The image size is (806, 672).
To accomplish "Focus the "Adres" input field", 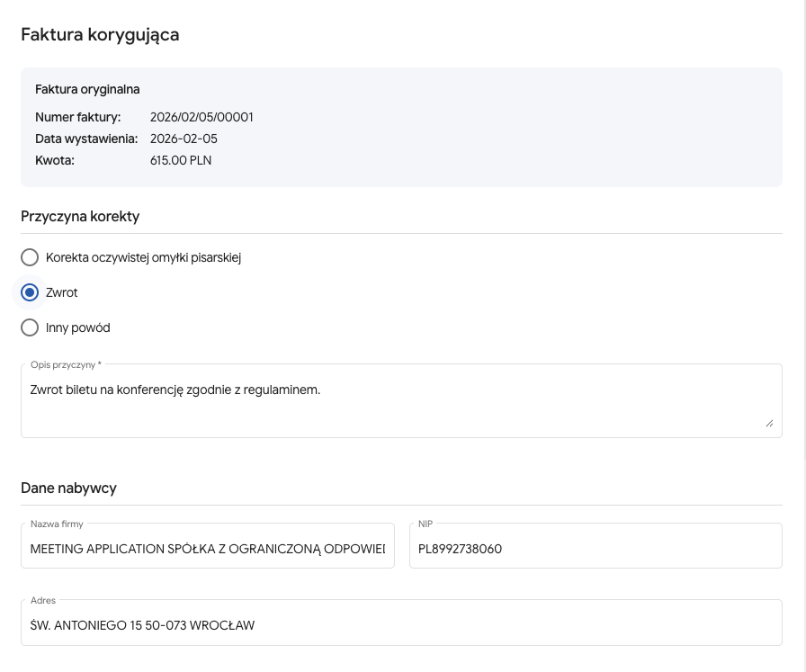I will pos(401,624).
